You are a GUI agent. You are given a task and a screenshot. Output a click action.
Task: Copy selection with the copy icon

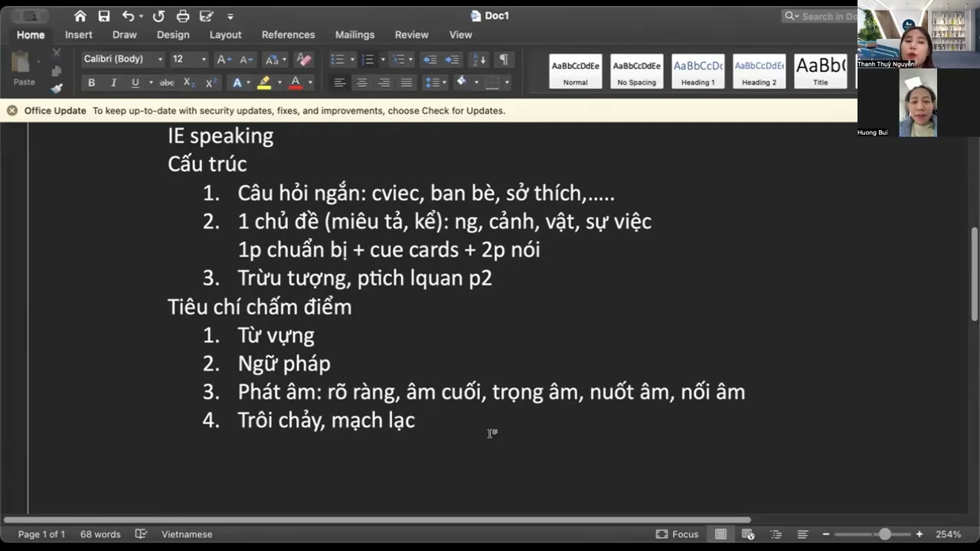point(56,70)
